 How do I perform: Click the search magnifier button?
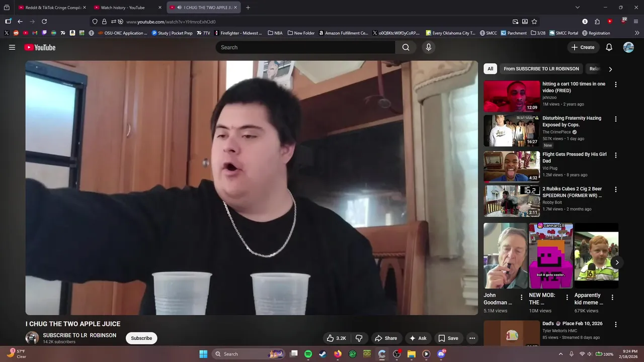click(406, 47)
